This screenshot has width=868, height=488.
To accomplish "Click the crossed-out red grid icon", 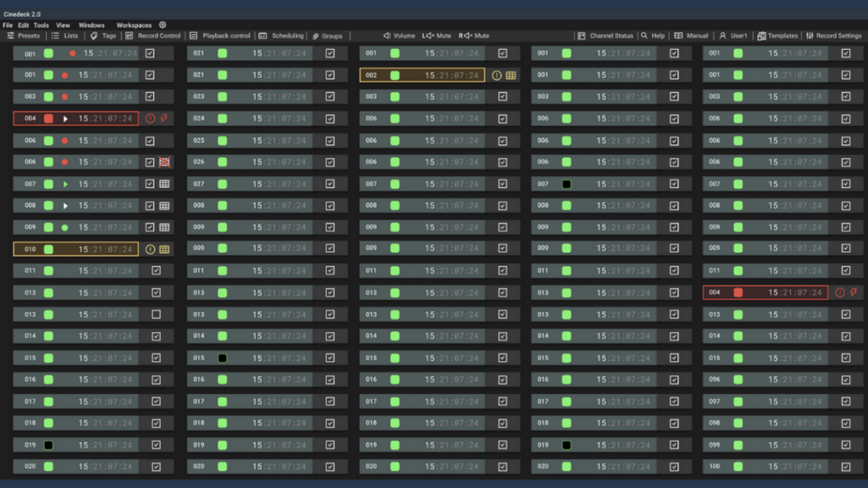I will coord(164,162).
